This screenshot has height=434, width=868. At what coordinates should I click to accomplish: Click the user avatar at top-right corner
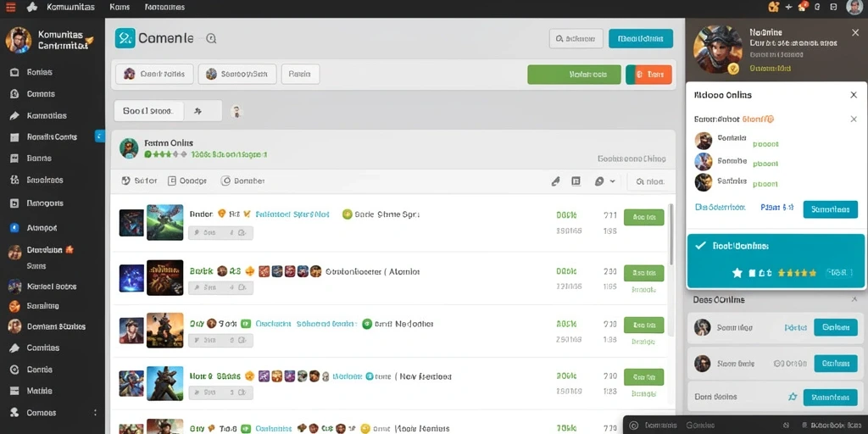pos(854,7)
